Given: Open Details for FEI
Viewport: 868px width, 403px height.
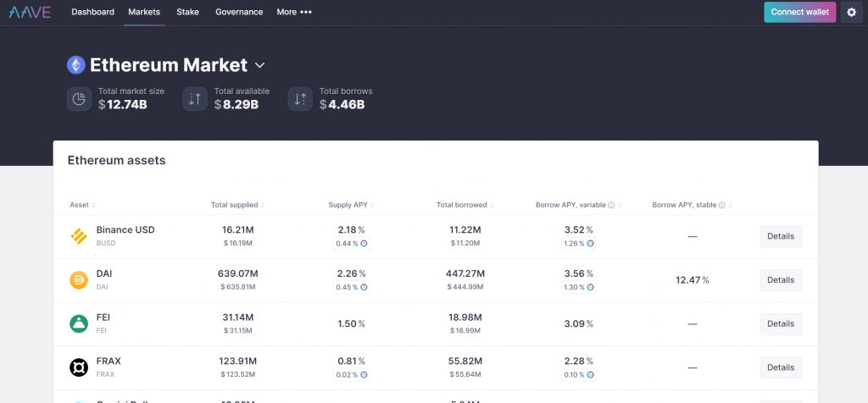Looking at the screenshot, I should [781, 323].
